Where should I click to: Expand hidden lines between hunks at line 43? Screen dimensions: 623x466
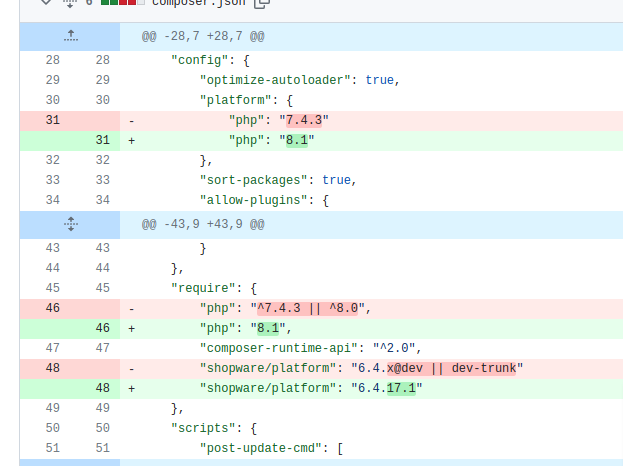tap(70, 224)
